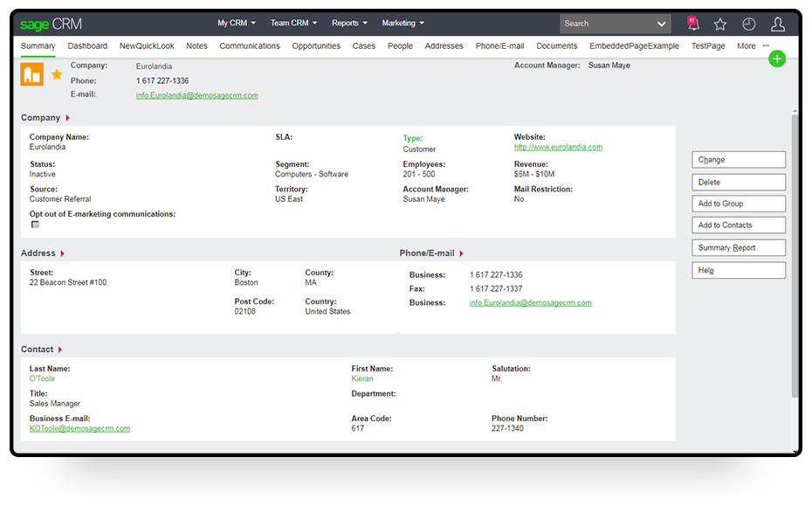Open the Team CRM dropdown menu
This screenshot has height=513, width=812.
point(293,23)
